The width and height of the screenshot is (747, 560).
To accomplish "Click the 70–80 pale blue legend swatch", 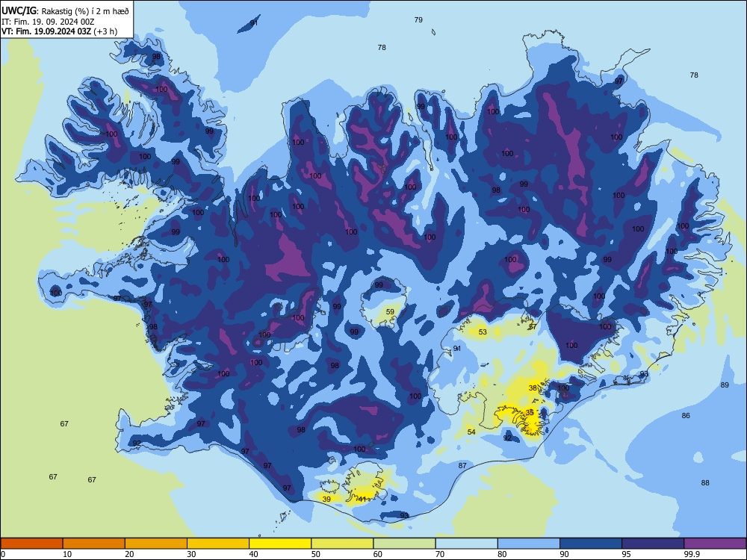I will coord(466,544).
